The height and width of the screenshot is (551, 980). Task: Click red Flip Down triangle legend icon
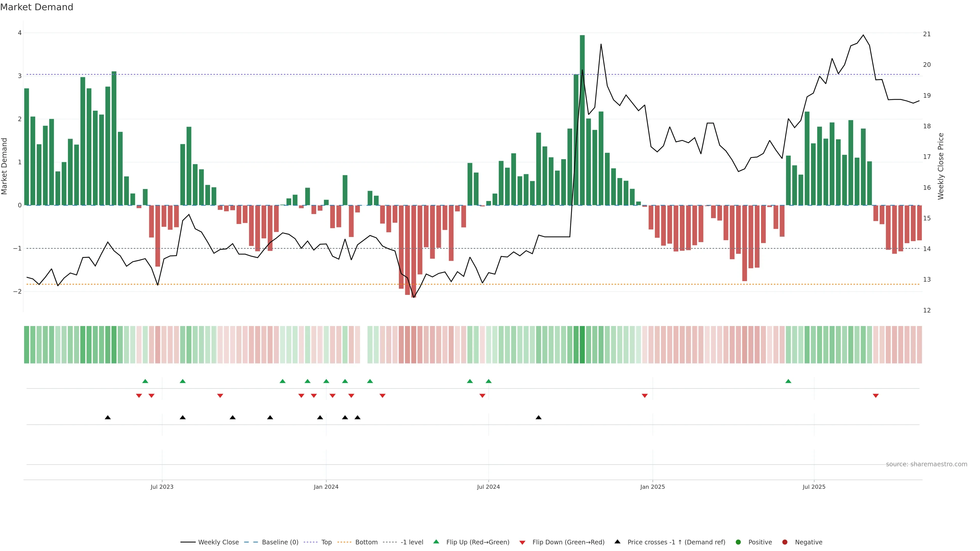point(522,542)
